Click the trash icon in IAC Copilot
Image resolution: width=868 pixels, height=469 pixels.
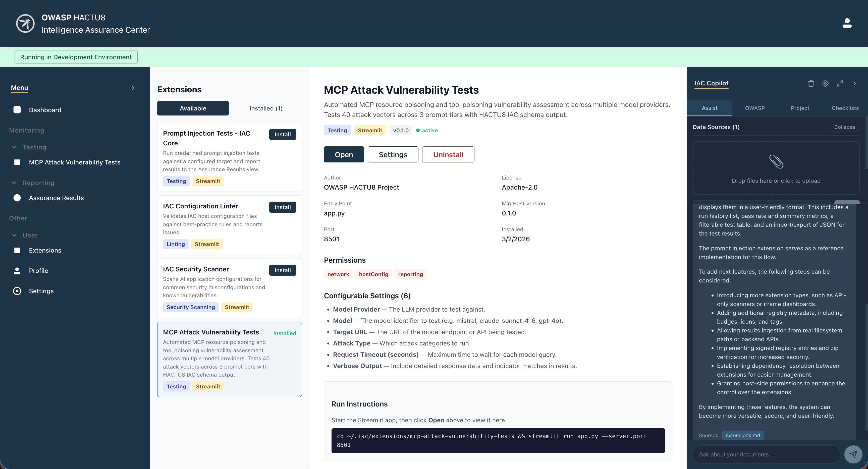point(811,84)
